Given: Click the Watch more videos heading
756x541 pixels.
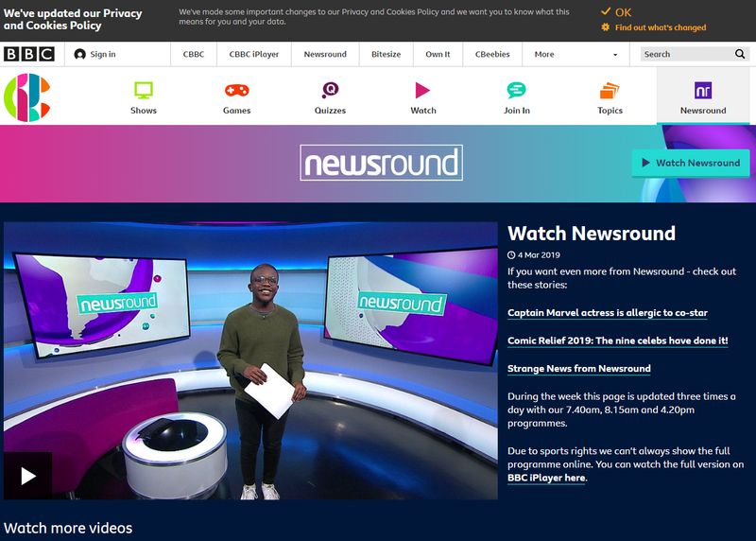Looking at the screenshot, I should coord(68,528).
